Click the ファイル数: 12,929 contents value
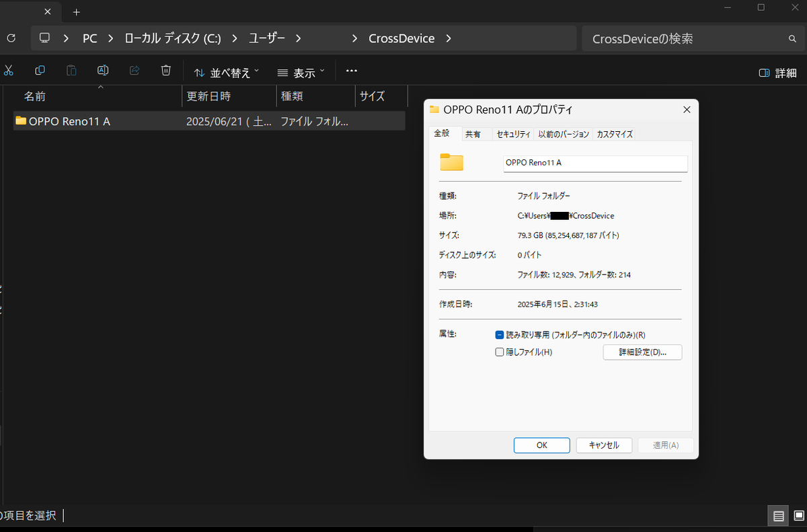The width and height of the screenshot is (807, 532). coord(574,274)
